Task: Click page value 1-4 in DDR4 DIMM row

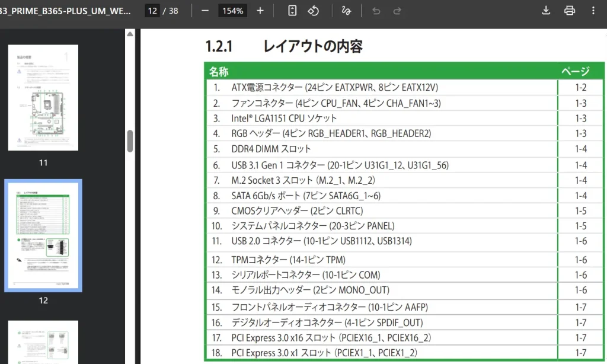Action: point(581,149)
